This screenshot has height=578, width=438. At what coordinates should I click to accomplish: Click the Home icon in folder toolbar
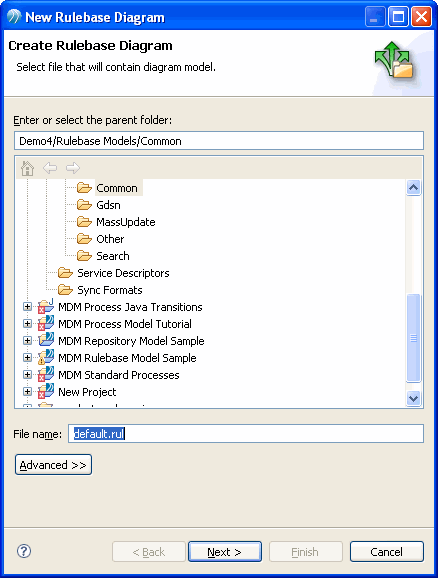tap(27, 168)
